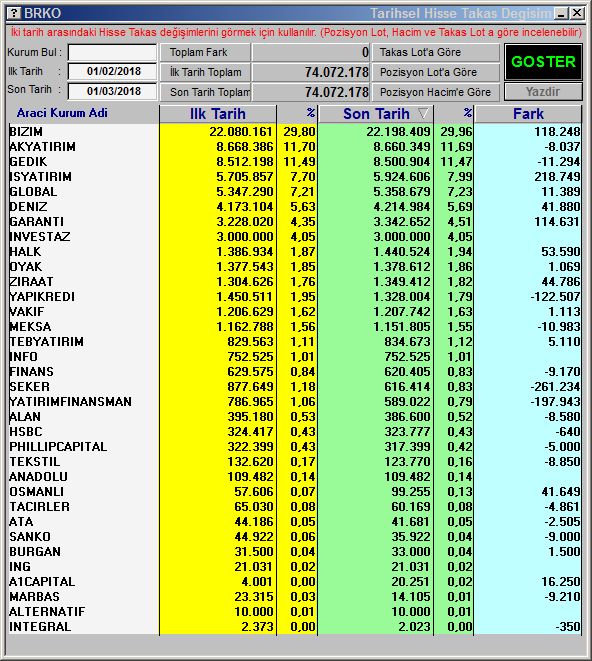Select the A1CAPITAL row

pos(295,581)
